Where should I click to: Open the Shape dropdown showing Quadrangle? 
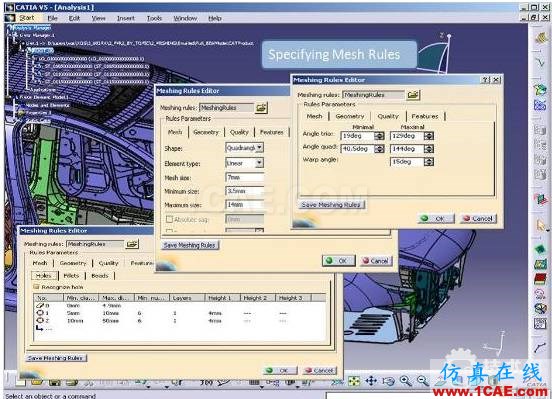tap(259, 148)
